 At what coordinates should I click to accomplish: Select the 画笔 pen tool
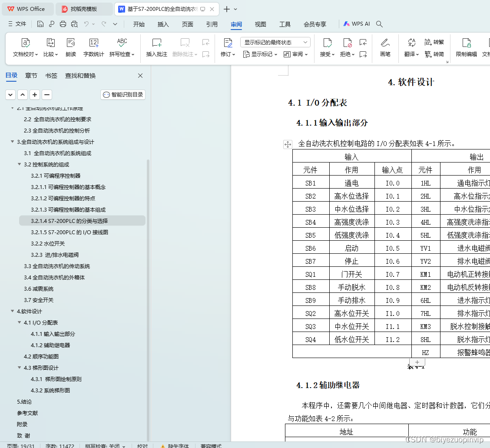click(385, 47)
